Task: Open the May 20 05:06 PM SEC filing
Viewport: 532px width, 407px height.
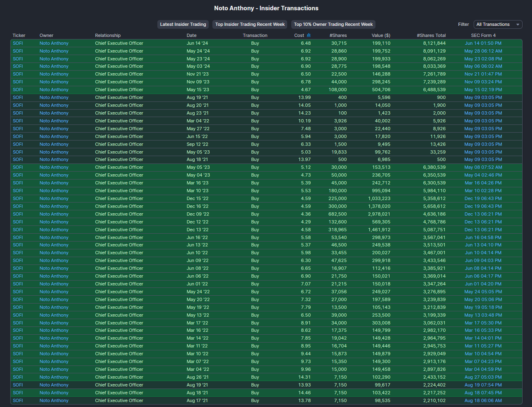Action: coord(483,299)
